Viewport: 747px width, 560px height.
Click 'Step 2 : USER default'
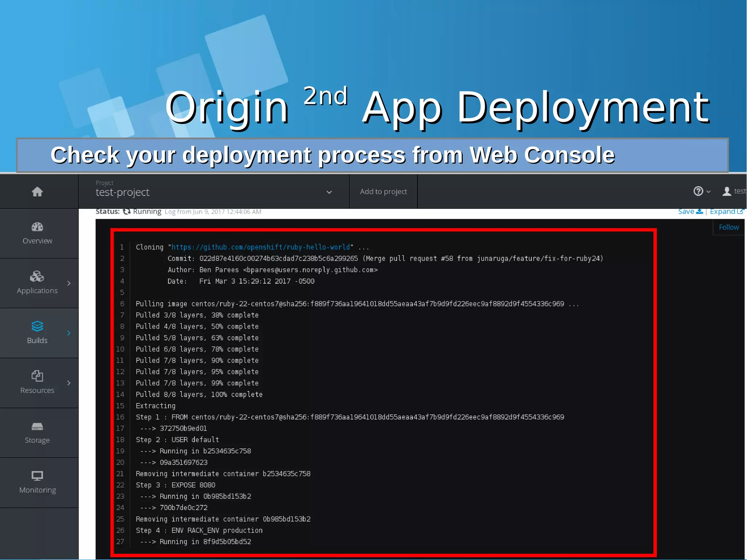point(177,440)
